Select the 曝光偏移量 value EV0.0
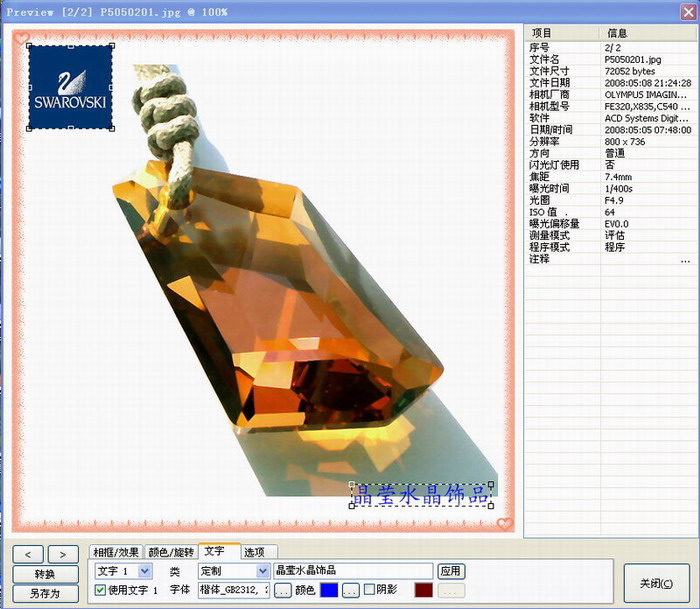Viewport: 700px width, 609px height. click(616, 224)
